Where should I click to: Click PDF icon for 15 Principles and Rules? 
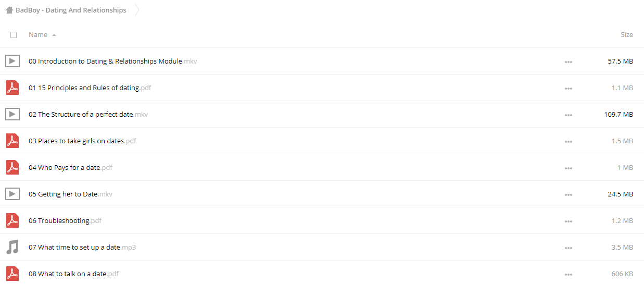coord(12,88)
